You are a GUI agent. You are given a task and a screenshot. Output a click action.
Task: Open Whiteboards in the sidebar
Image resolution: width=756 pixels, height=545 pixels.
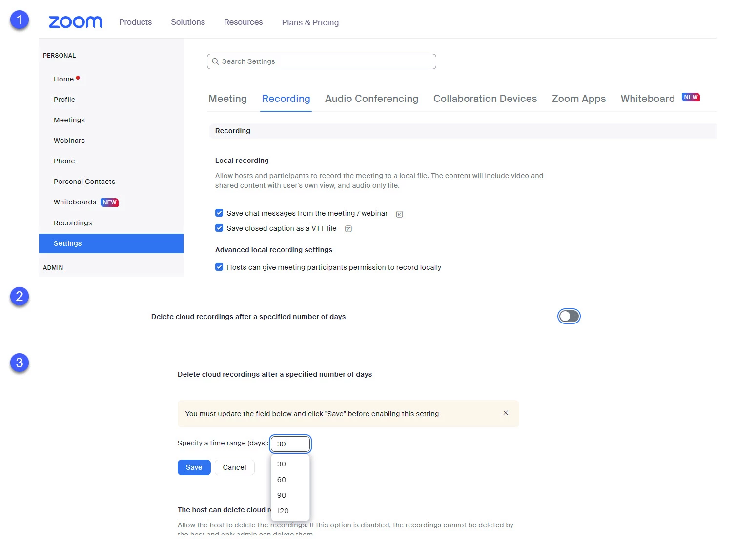coord(75,202)
